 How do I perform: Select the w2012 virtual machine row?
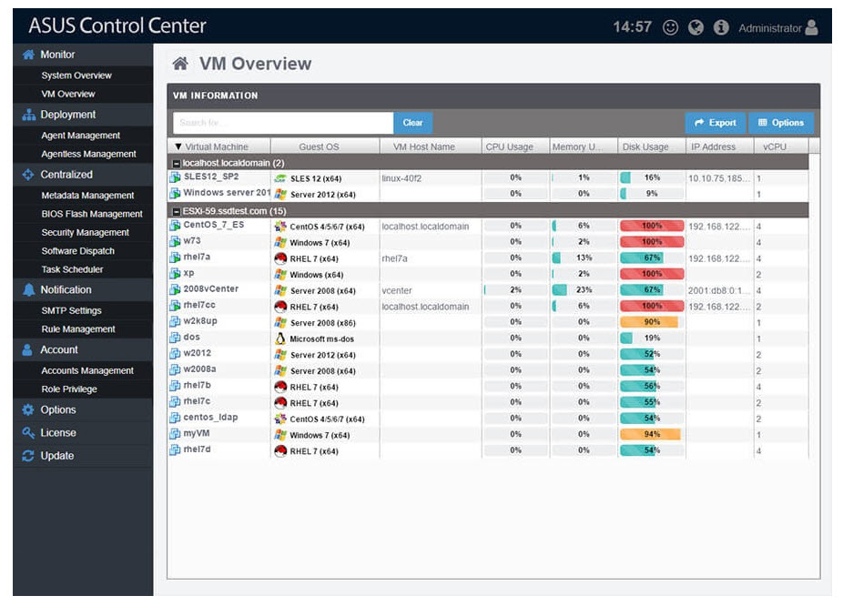[x=488, y=354]
